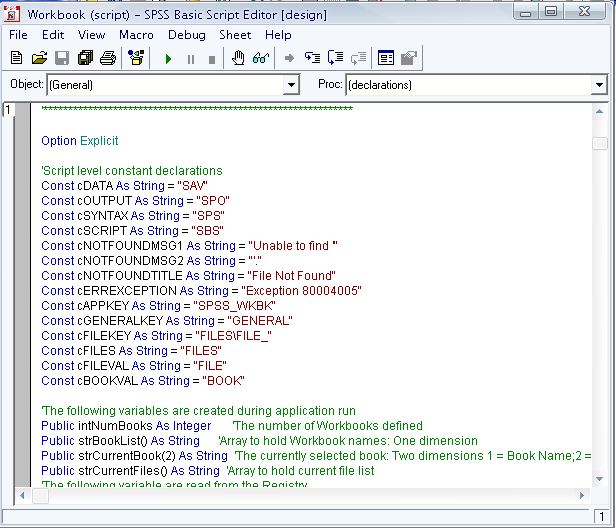Select sheet tab 1 at the top left of the editor

[x=8, y=110]
